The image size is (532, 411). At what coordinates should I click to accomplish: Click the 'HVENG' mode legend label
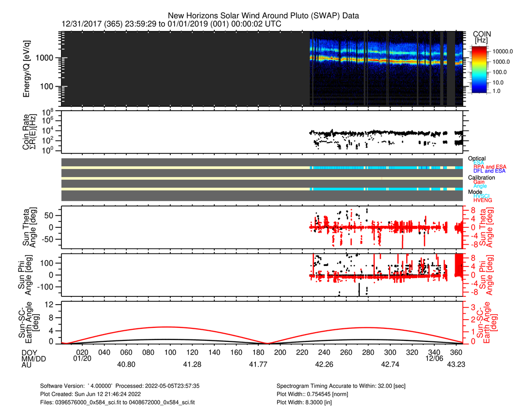click(x=484, y=200)
